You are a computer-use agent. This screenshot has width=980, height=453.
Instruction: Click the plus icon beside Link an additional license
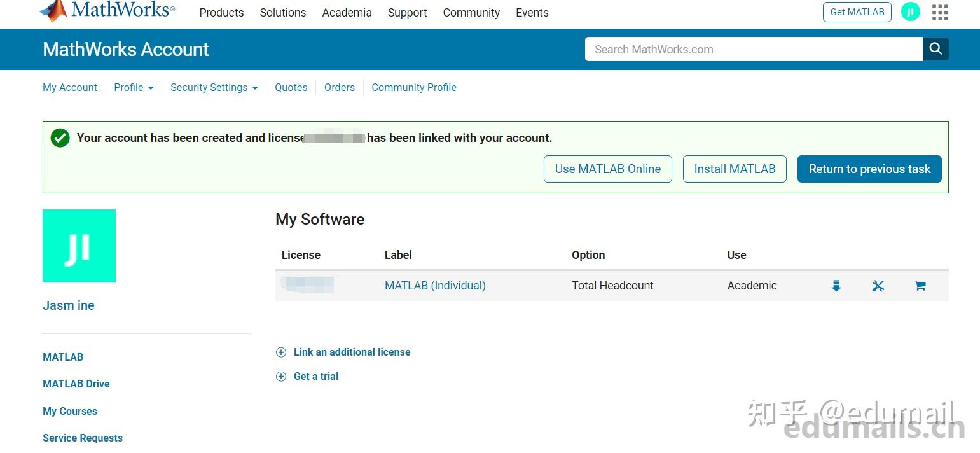[x=281, y=352]
